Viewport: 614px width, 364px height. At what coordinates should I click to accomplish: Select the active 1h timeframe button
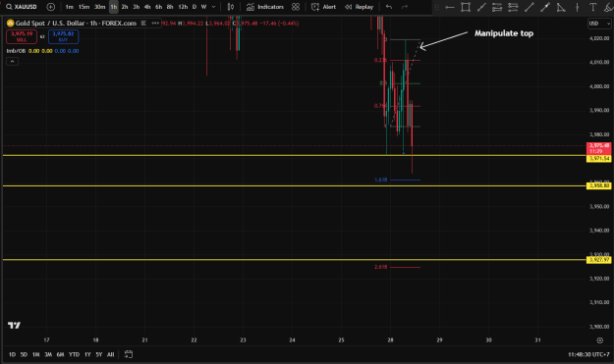pyautogui.click(x=114, y=7)
